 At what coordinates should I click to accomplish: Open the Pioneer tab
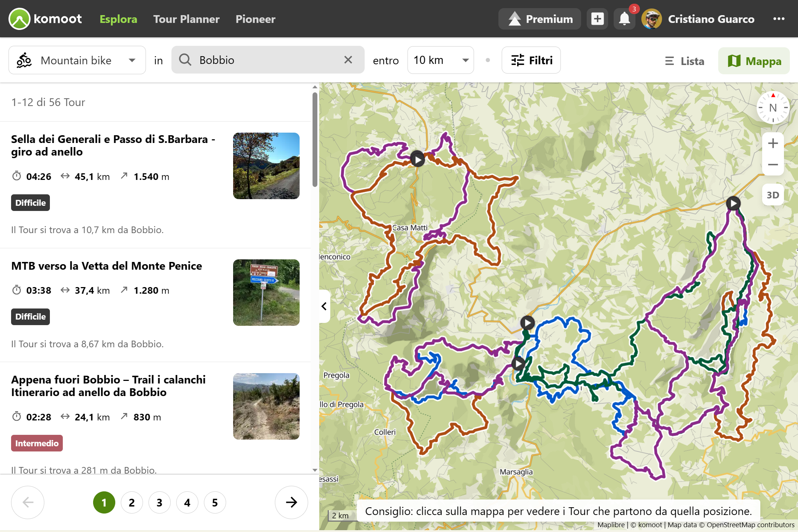[255, 19]
